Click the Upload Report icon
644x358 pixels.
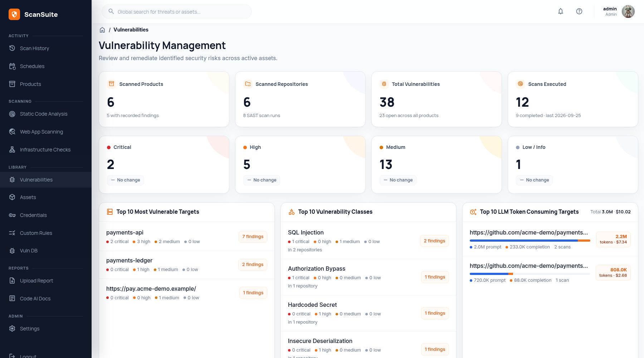(x=12, y=281)
